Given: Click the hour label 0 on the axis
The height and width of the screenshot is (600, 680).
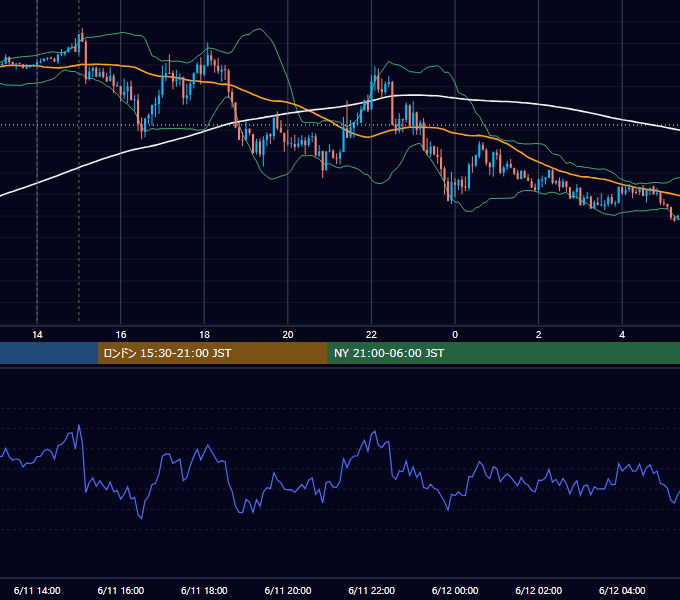Looking at the screenshot, I should pos(455,335).
